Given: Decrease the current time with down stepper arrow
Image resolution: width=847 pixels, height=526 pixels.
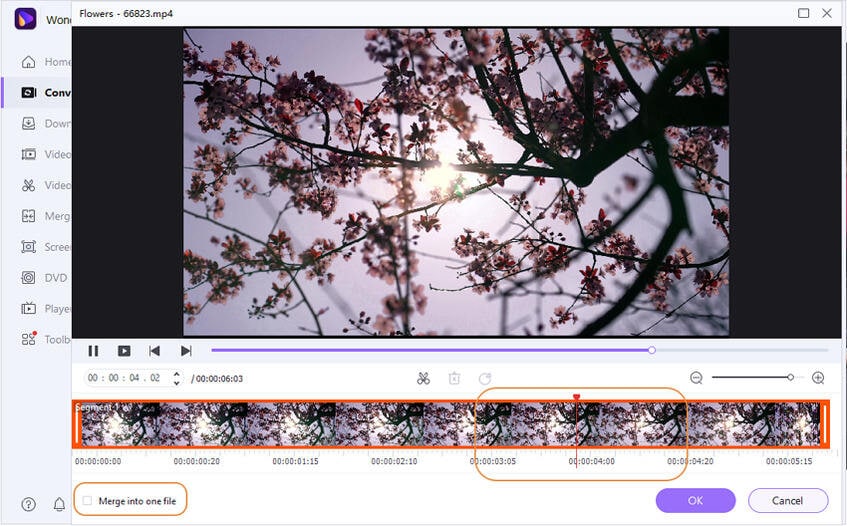Looking at the screenshot, I should 176,383.
